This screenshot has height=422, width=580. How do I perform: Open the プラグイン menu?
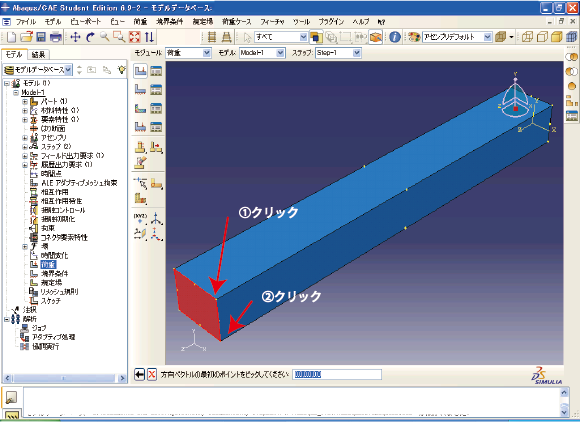click(331, 22)
